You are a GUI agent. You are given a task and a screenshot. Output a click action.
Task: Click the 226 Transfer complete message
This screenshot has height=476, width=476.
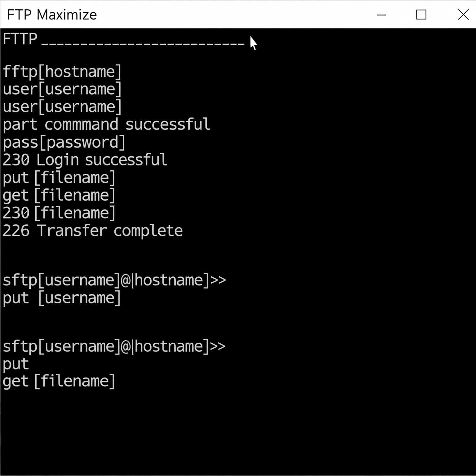point(92,230)
